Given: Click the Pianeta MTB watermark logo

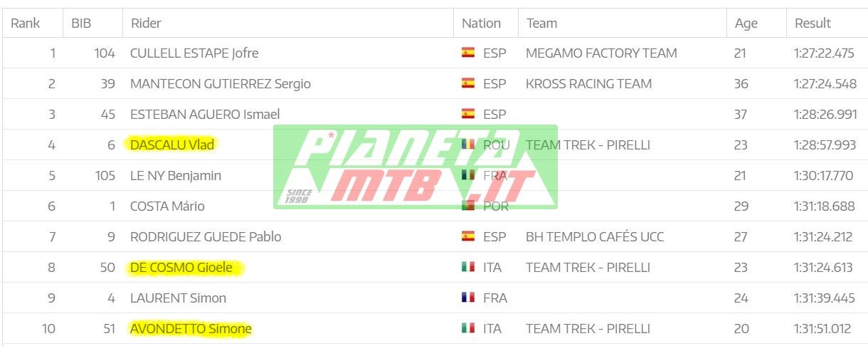Looking at the screenshot, I should click(416, 167).
